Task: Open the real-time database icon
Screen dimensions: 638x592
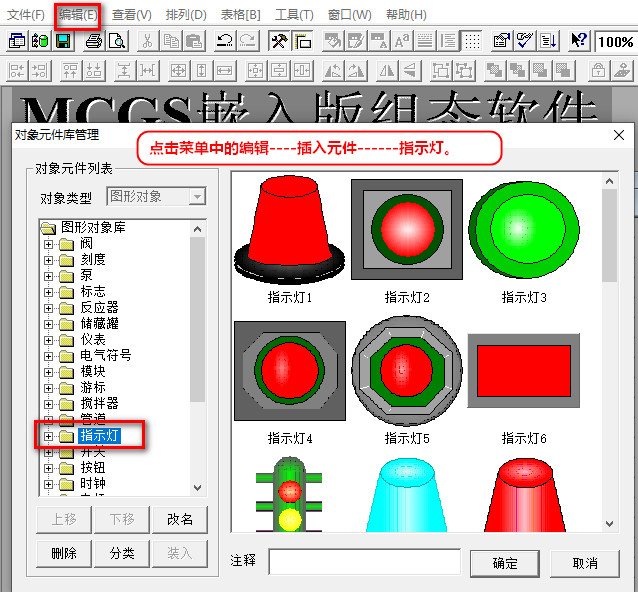Action: (40, 41)
